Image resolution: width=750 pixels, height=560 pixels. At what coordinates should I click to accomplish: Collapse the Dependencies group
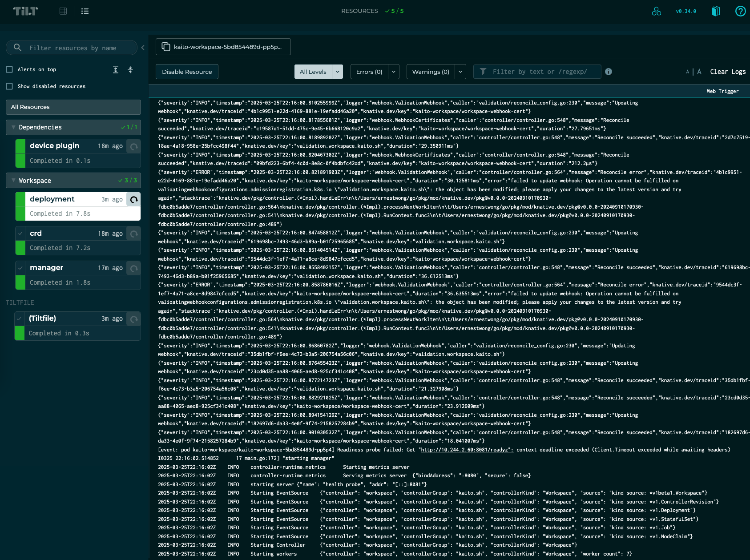[x=73, y=127]
